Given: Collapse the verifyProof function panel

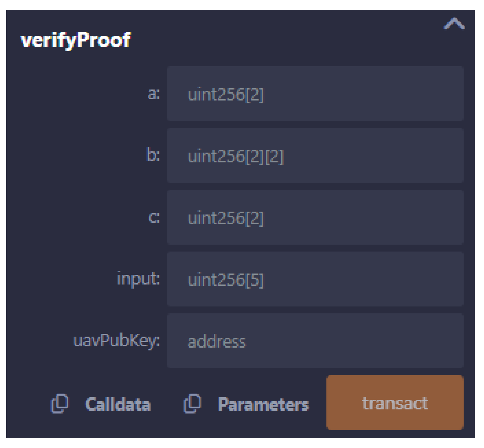Looking at the screenshot, I should 454,24.
